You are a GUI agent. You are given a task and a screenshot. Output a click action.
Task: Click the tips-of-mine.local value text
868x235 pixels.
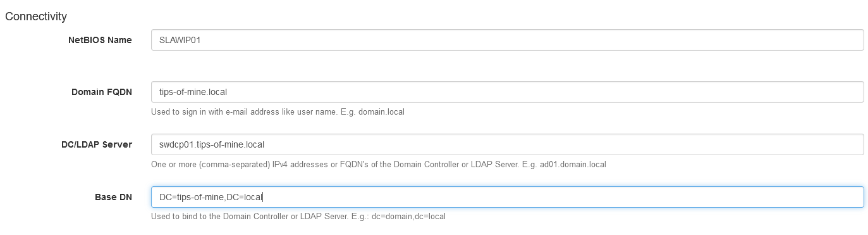pyautogui.click(x=193, y=92)
